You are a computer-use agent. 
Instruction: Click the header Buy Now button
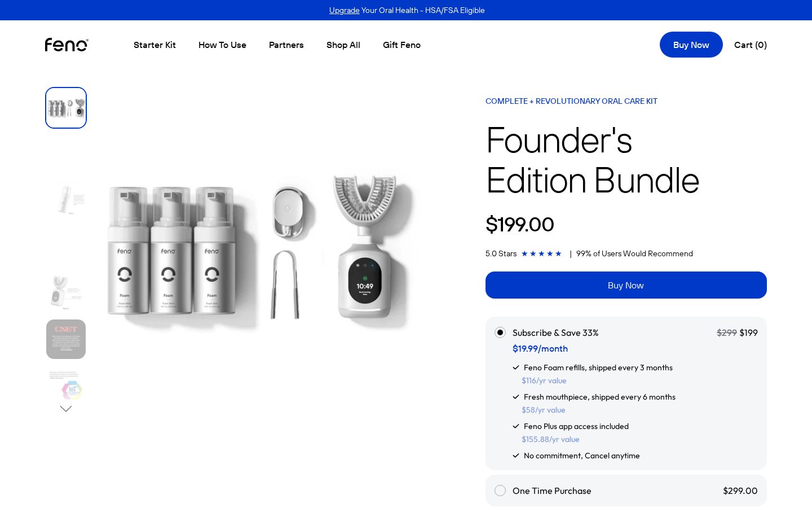point(691,45)
